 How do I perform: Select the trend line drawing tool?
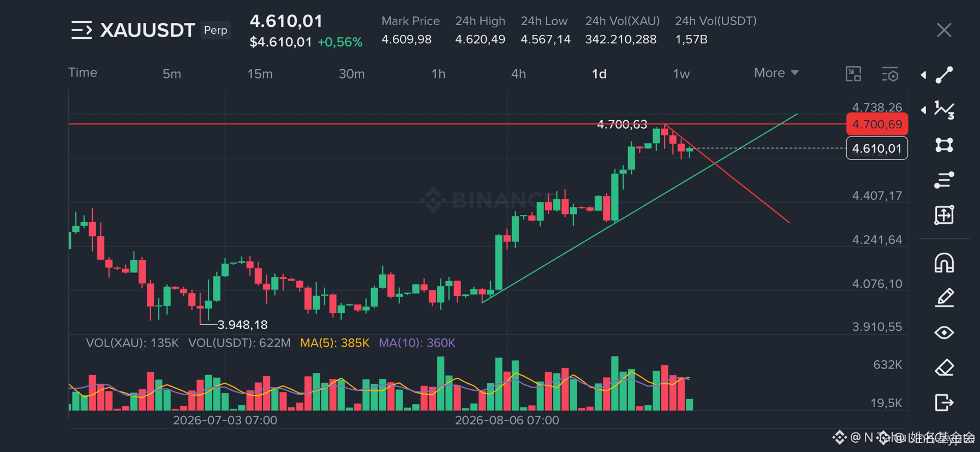tap(944, 75)
